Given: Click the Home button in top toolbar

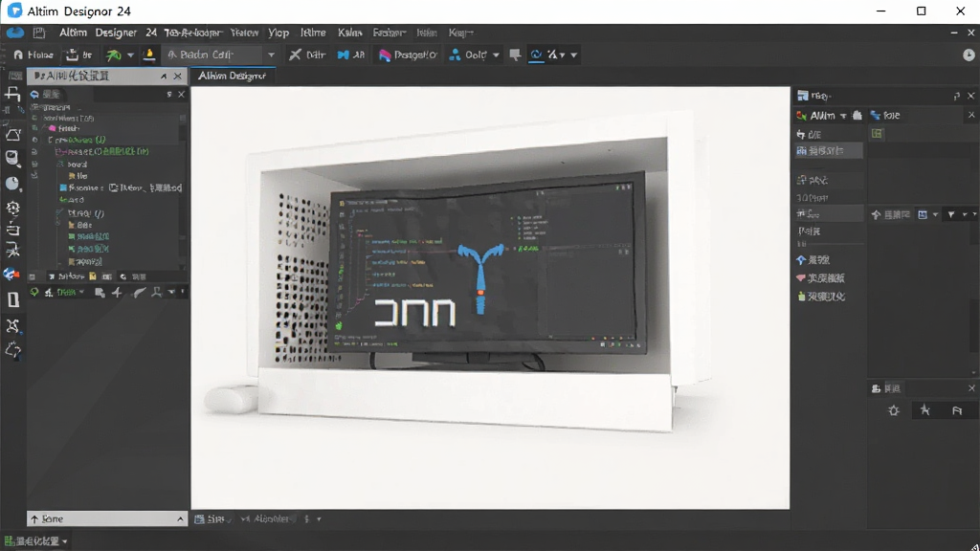Looking at the screenshot, I should pyautogui.click(x=33, y=55).
